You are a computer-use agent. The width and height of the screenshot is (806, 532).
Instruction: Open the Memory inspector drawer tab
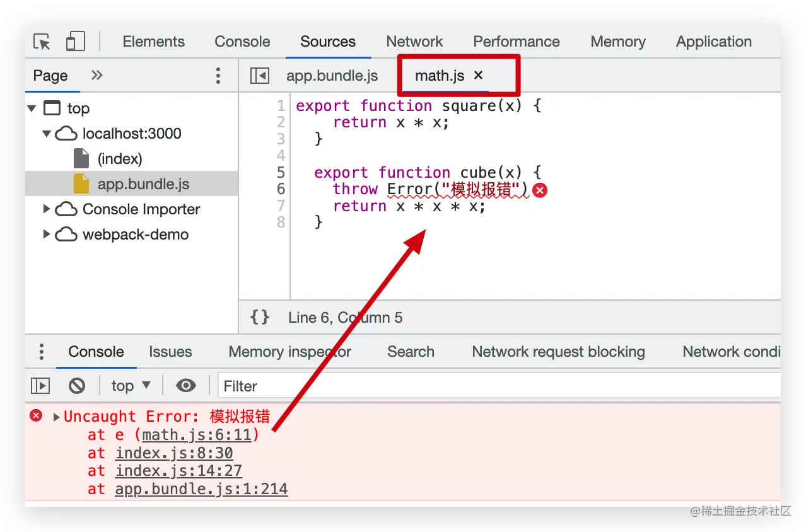289,352
